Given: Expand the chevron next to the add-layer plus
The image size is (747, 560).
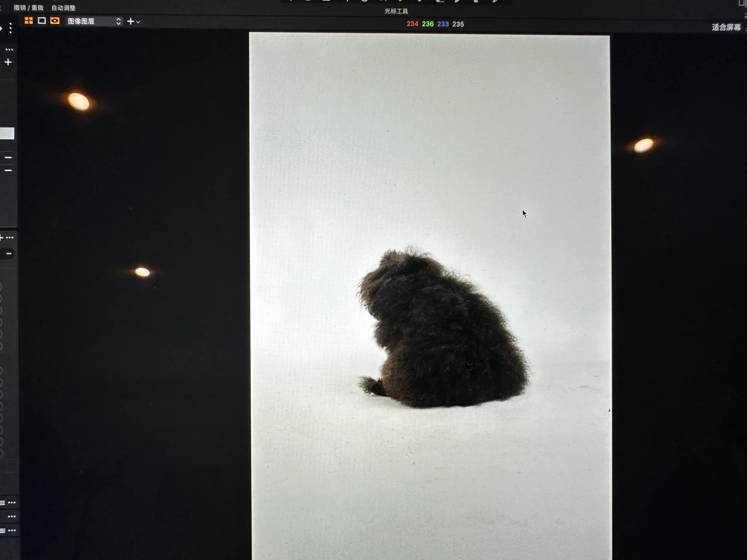Looking at the screenshot, I should [138, 22].
